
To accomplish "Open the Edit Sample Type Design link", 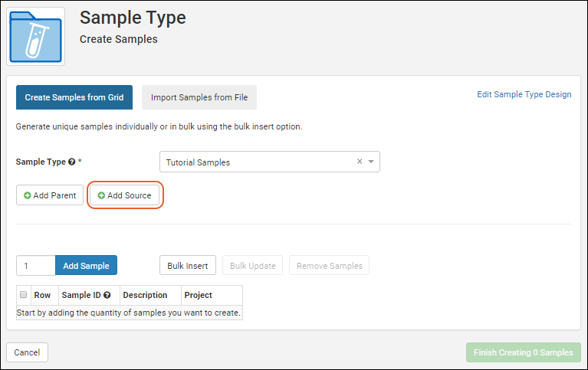I will (524, 94).
